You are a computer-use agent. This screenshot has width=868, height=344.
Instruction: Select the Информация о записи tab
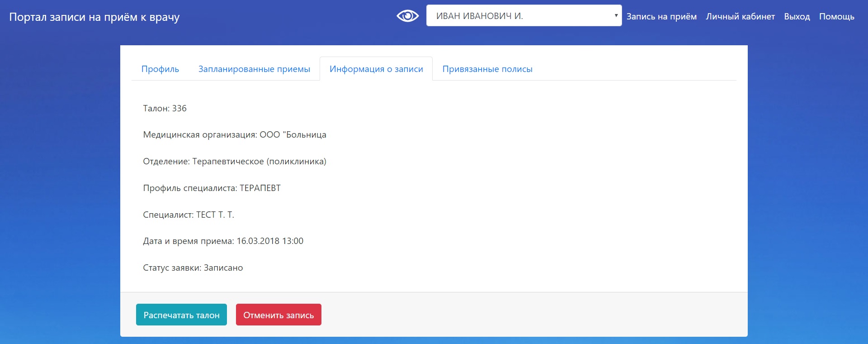[376, 69]
